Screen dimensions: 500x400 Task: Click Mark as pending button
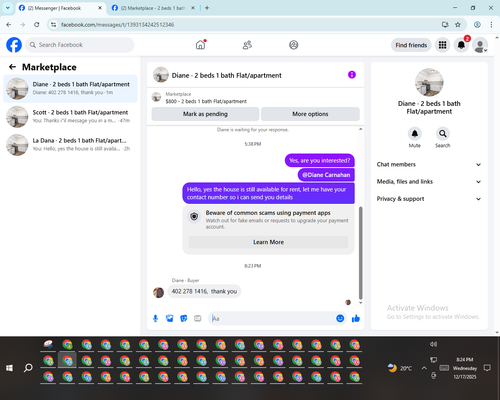tap(205, 114)
